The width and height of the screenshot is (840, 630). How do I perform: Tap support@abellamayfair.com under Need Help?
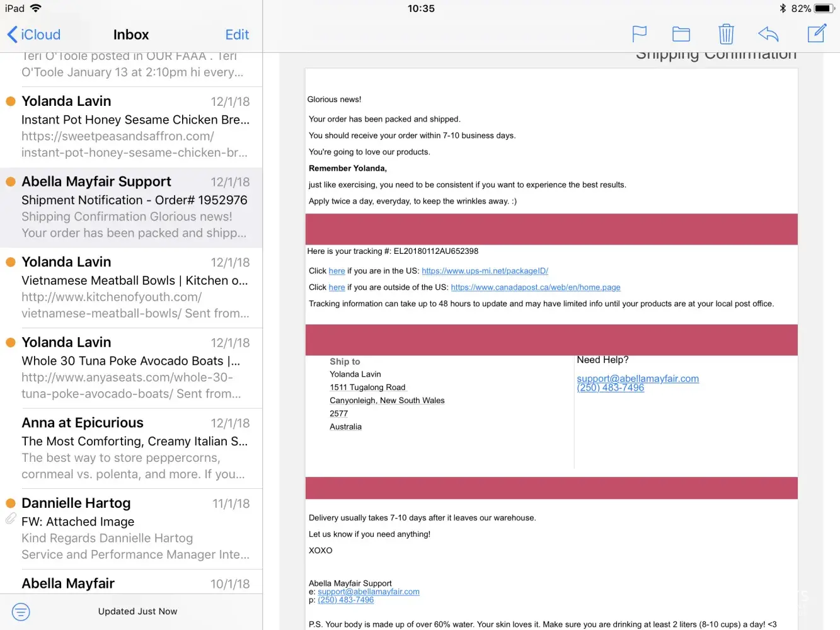pyautogui.click(x=637, y=379)
